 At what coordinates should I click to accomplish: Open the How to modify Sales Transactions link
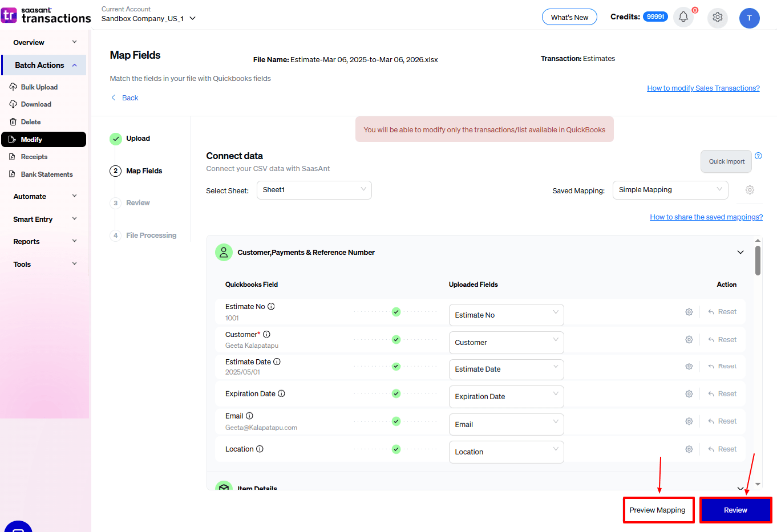[x=703, y=88]
